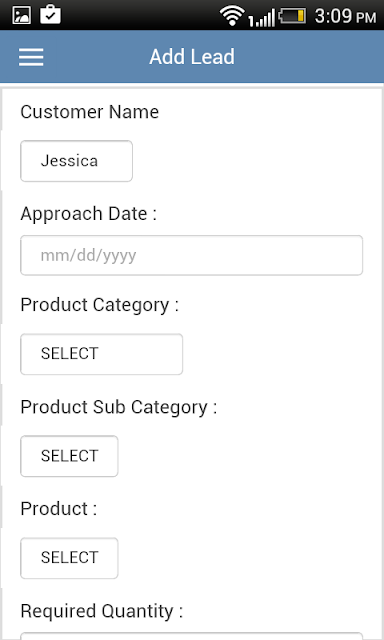This screenshot has width=384, height=640.
Task: Tap the Approach Date label
Action: (x=89, y=214)
